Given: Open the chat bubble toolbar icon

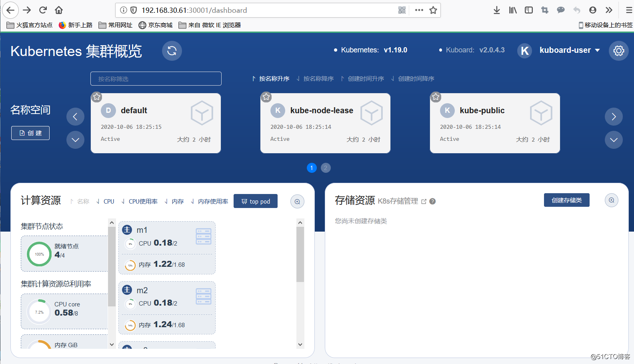Looking at the screenshot, I should coord(561,10).
